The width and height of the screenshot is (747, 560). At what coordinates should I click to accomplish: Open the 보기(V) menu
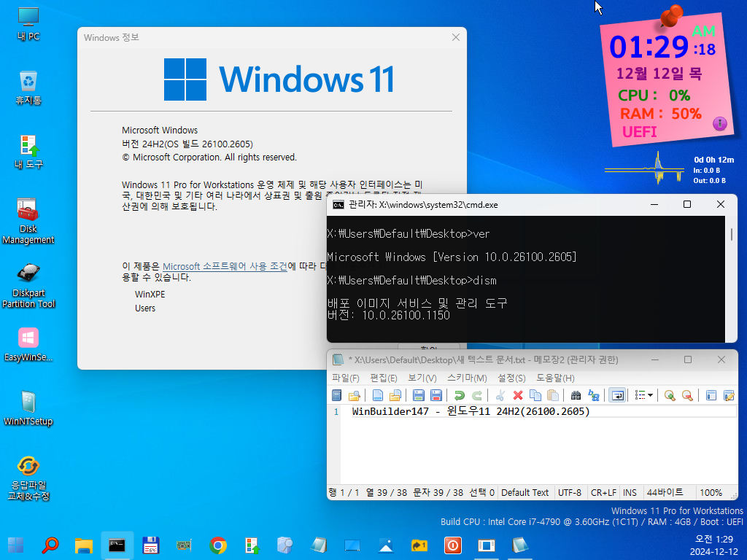pyautogui.click(x=422, y=378)
